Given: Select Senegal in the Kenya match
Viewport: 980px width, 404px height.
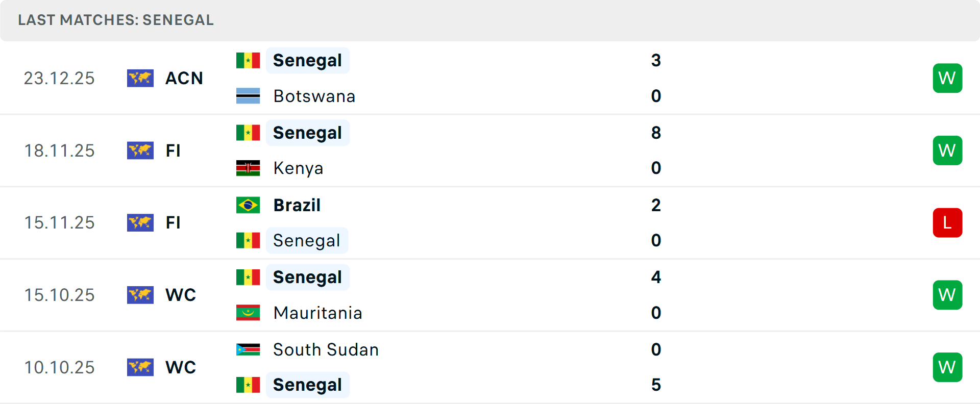Looking at the screenshot, I should (307, 133).
